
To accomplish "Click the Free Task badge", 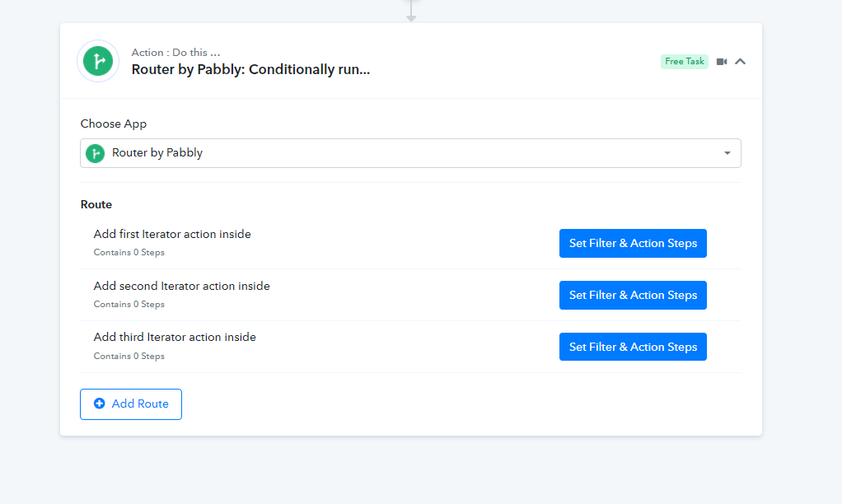I will point(684,62).
